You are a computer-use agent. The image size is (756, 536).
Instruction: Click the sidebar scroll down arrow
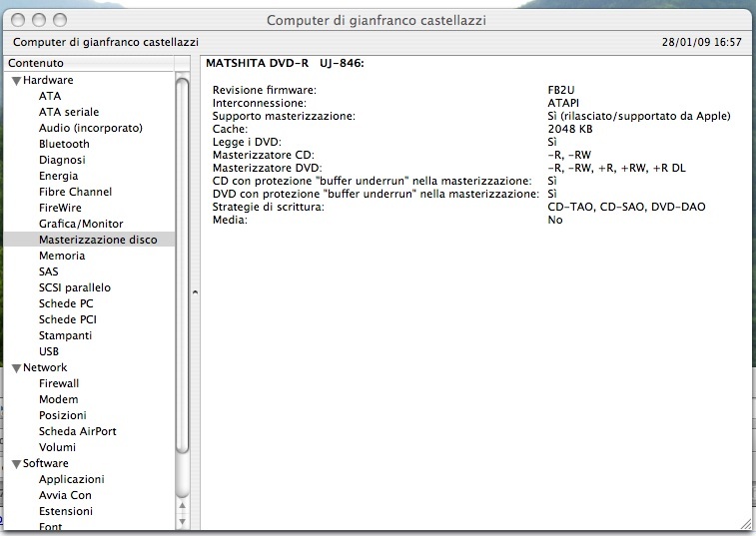(x=182, y=521)
